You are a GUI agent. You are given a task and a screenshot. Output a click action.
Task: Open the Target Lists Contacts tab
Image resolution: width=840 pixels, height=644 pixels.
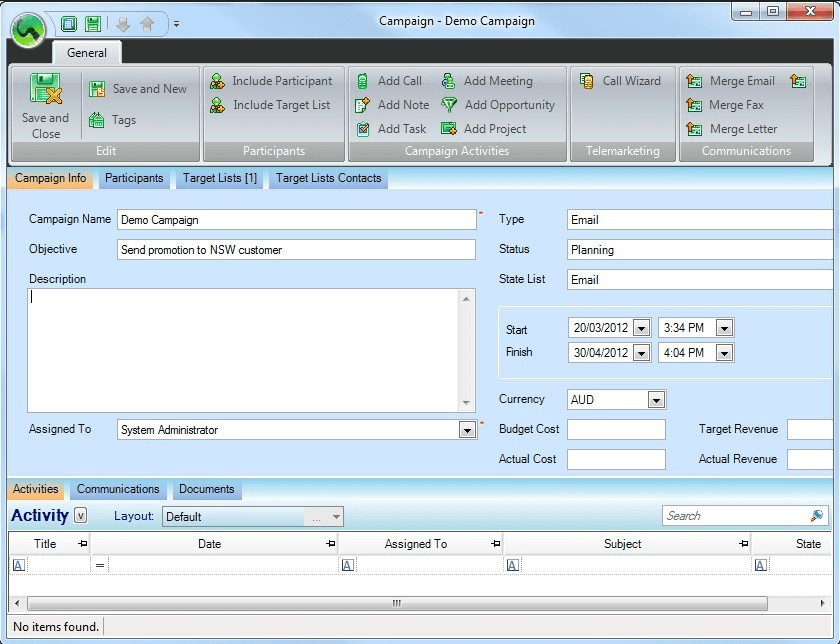point(328,178)
